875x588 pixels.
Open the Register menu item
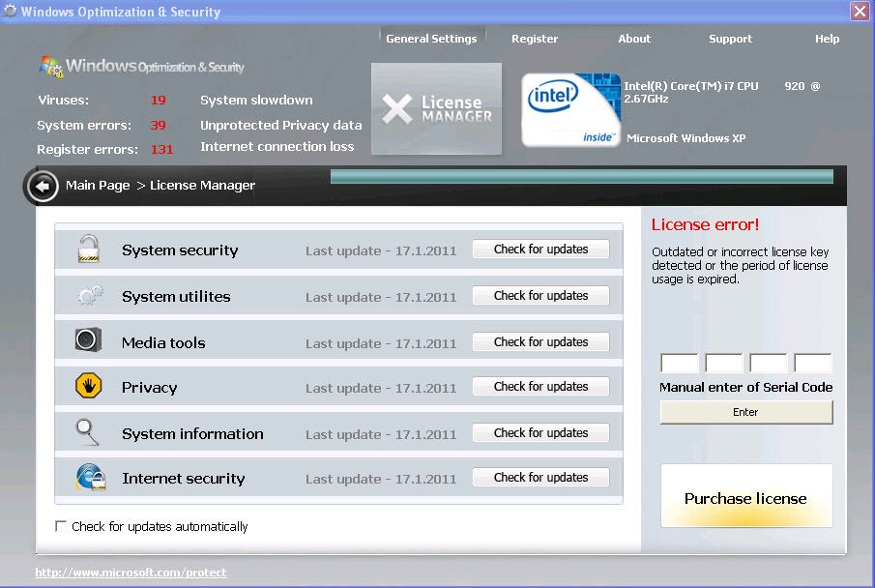point(535,39)
